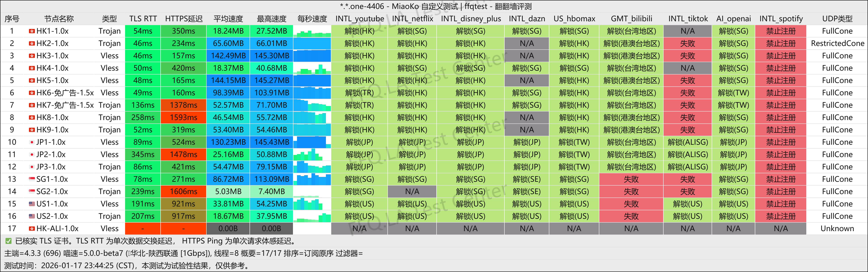View the speed graph in the SG1-1.0x row
The image size is (868, 272).
pos(312,179)
